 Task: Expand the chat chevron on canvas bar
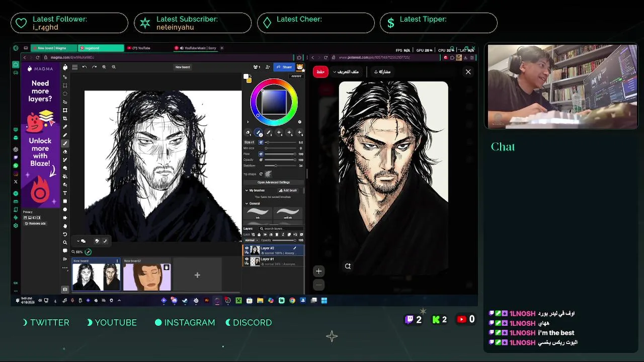click(x=78, y=241)
